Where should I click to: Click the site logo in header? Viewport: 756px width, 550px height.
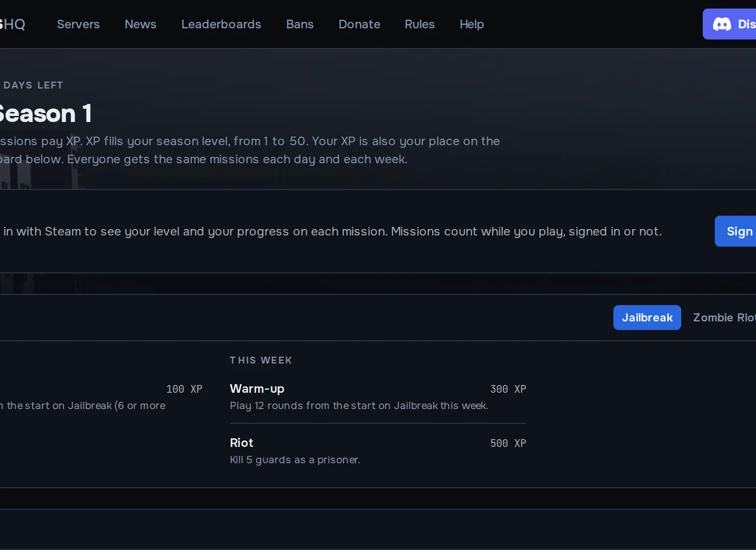coord(12,24)
